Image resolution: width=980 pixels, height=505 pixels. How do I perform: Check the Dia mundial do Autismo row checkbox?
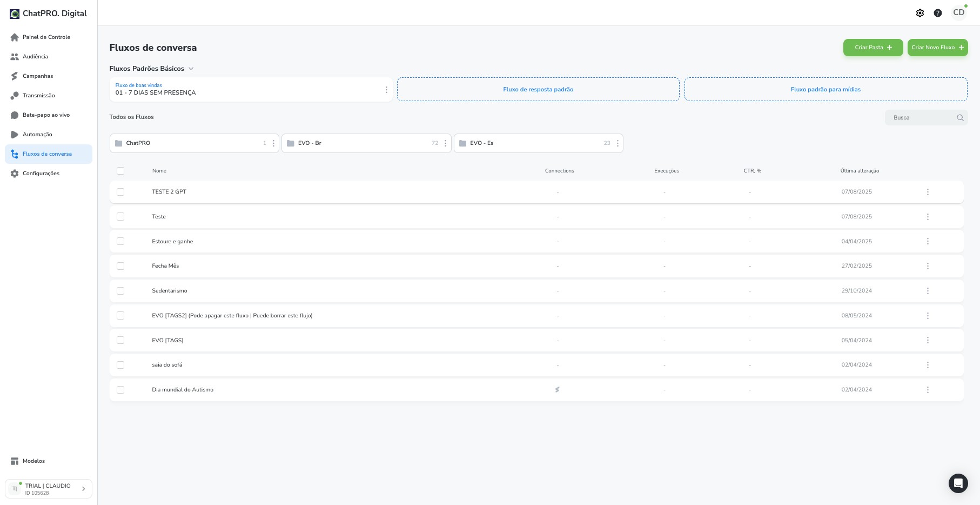[x=120, y=390]
